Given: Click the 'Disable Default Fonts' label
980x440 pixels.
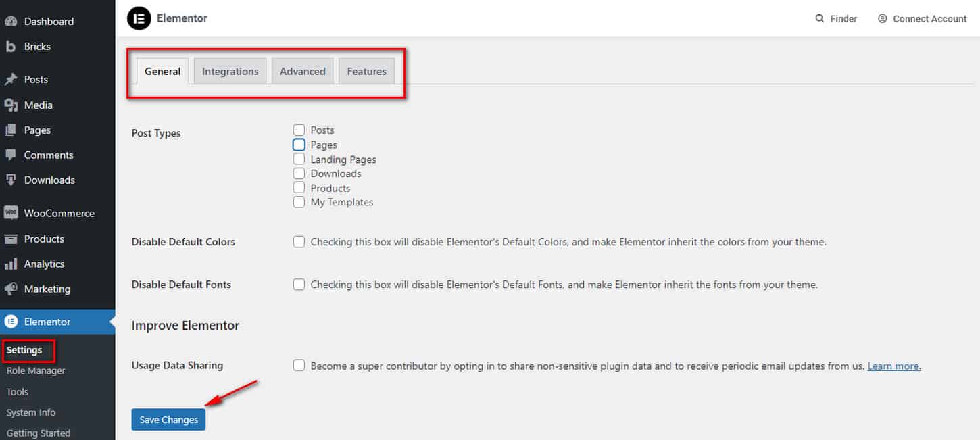Looking at the screenshot, I should (x=181, y=285).
